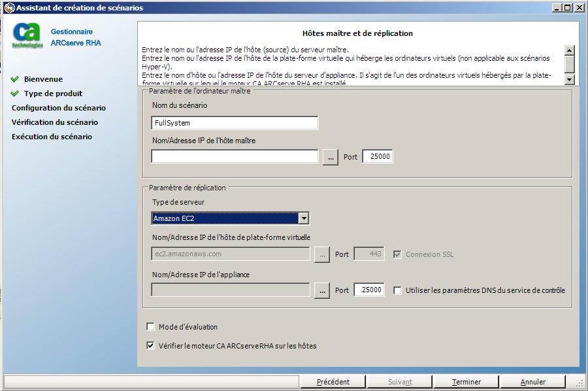This screenshot has height=391, width=588.
Task: Click the CA Technologies logo
Action: 27,36
